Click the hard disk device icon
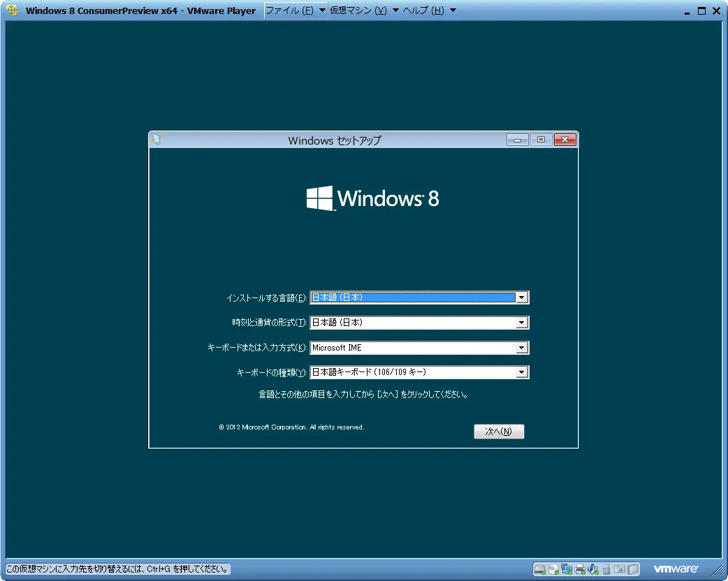 click(x=540, y=568)
